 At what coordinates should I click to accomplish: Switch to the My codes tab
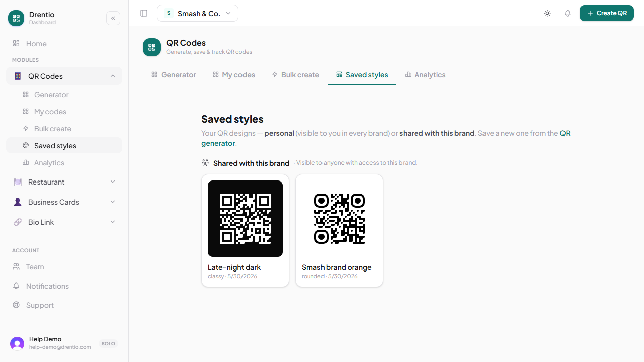pos(234,75)
